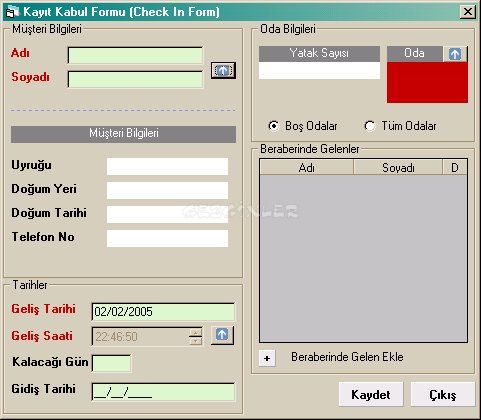Select the Boş Odalar radio button

pos(273,126)
